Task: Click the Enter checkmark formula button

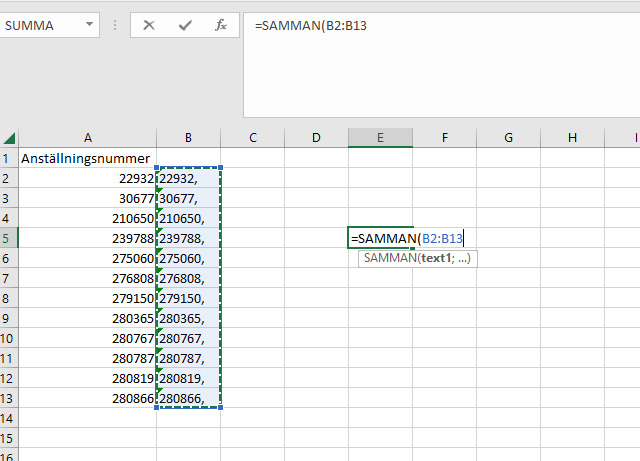Action: (x=185, y=25)
